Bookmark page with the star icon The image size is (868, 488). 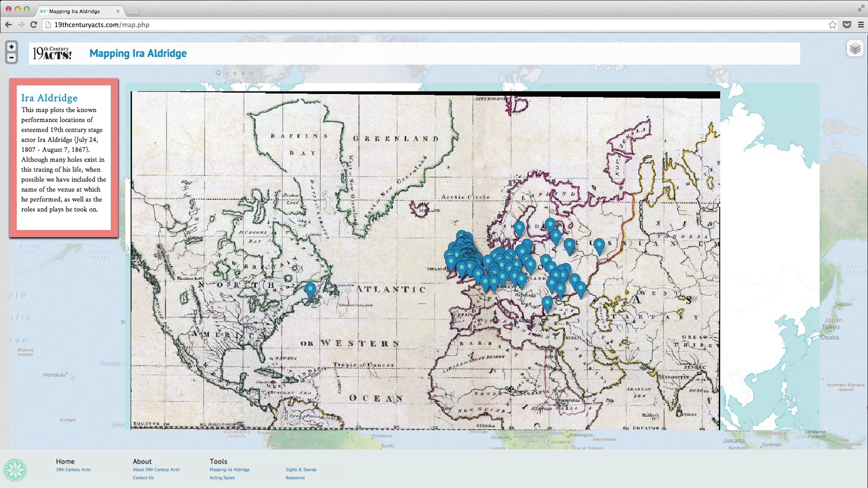833,25
